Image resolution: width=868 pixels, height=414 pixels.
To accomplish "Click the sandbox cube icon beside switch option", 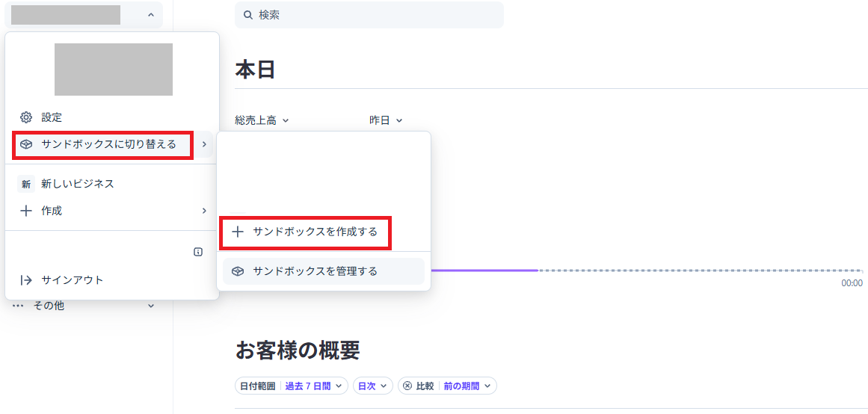I will tap(26, 144).
